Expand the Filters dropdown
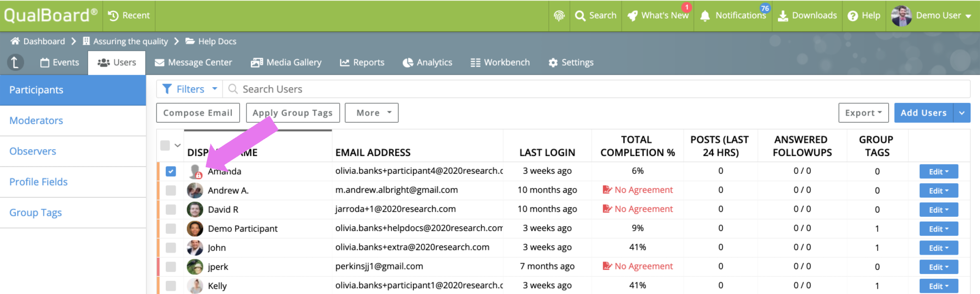Screen dimensions: 980x294 tap(189, 89)
